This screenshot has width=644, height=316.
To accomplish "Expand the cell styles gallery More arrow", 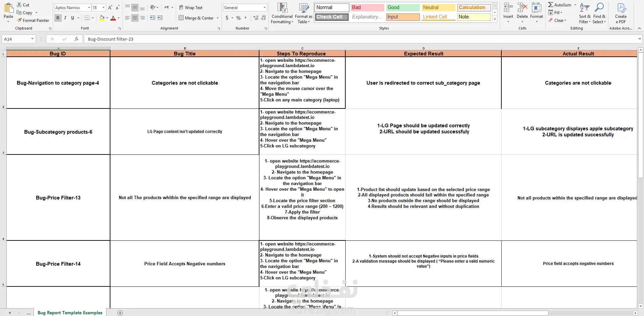I will (x=495, y=19).
